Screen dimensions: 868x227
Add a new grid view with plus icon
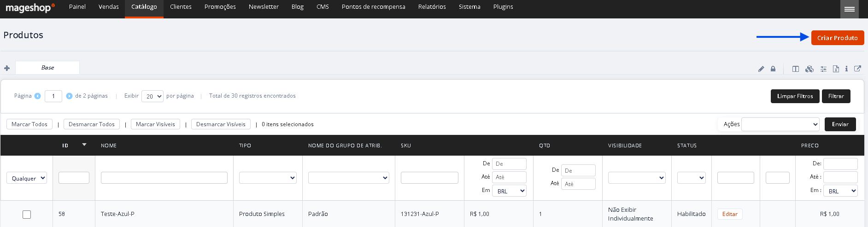point(7,68)
